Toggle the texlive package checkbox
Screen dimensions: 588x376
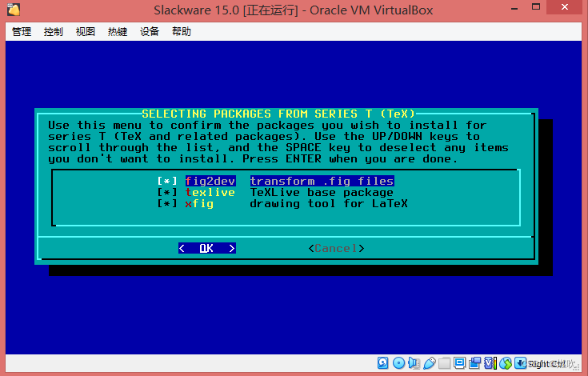pos(167,193)
